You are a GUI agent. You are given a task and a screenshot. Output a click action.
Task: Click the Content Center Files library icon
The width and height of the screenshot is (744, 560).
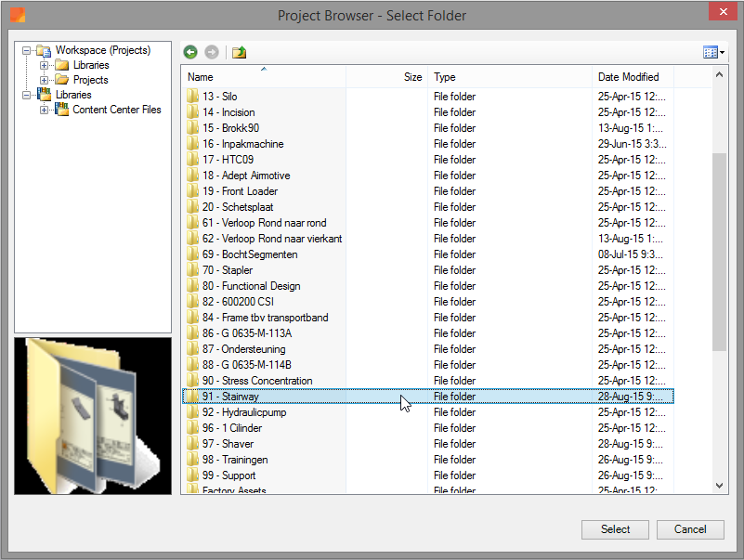[61, 110]
